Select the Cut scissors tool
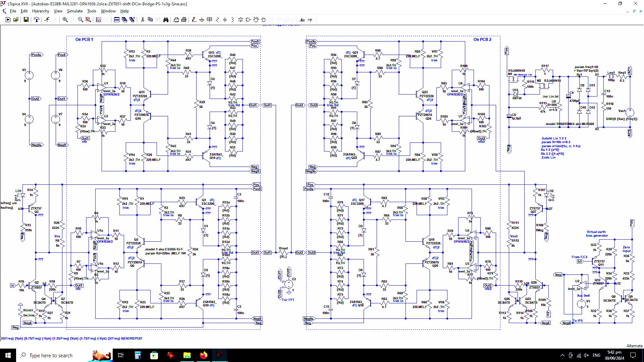Viewport: 644px width, 362px height. [143, 20]
